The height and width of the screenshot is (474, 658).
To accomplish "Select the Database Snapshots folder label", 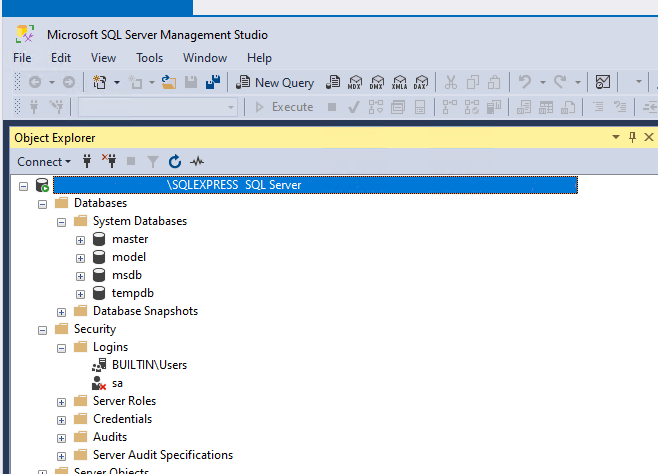I will coord(145,311).
